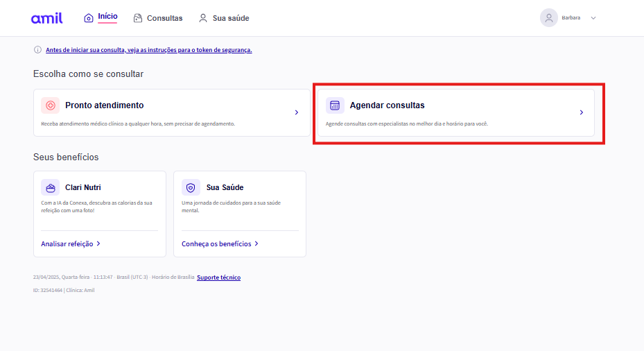Click the Barbara username text

(571, 17)
